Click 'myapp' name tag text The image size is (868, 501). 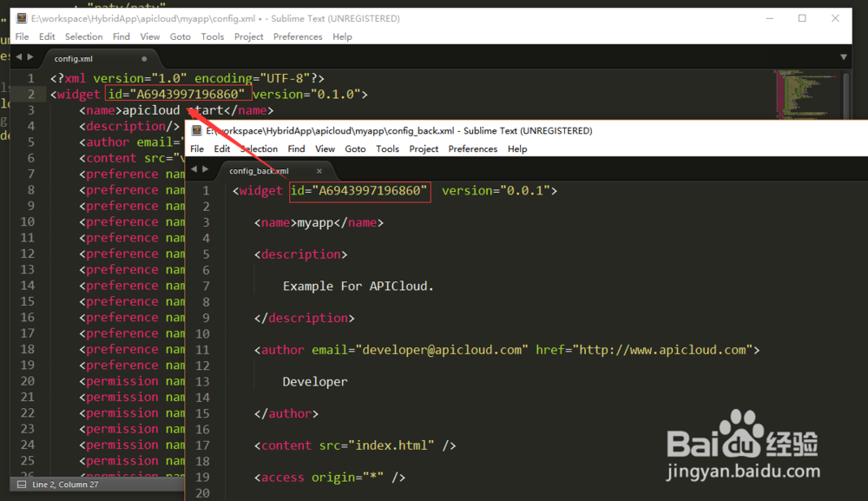tap(315, 223)
